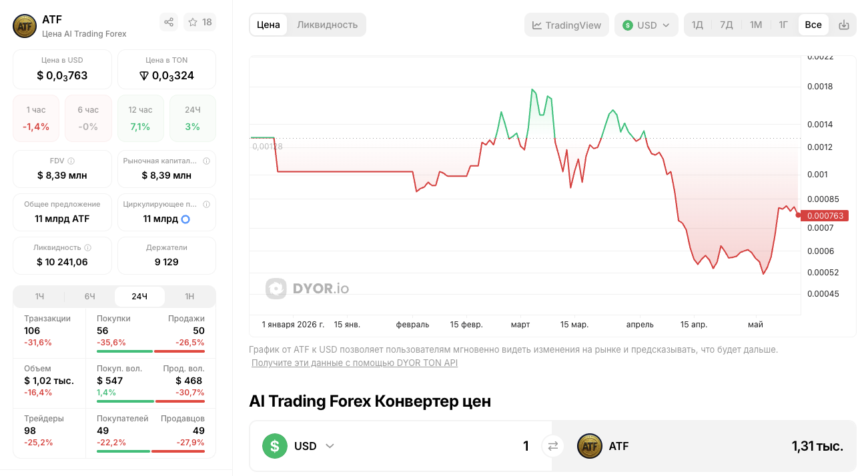868x476 pixels.
Task: Click the share icon button
Action: (169, 22)
